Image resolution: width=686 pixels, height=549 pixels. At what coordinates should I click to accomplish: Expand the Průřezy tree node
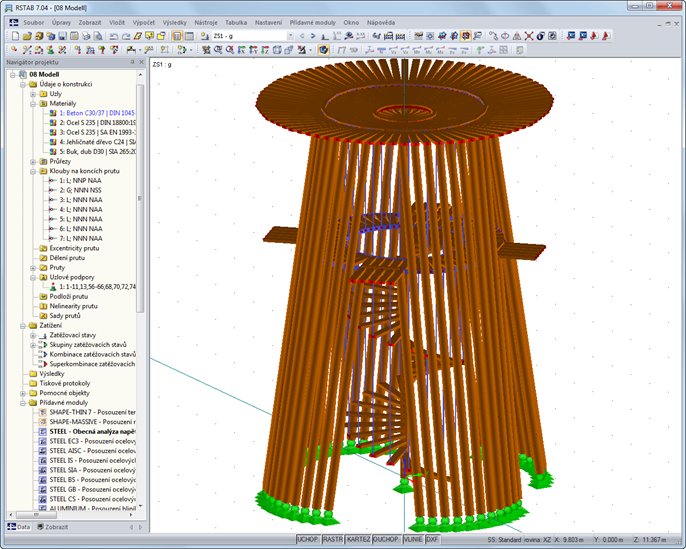click(x=32, y=161)
